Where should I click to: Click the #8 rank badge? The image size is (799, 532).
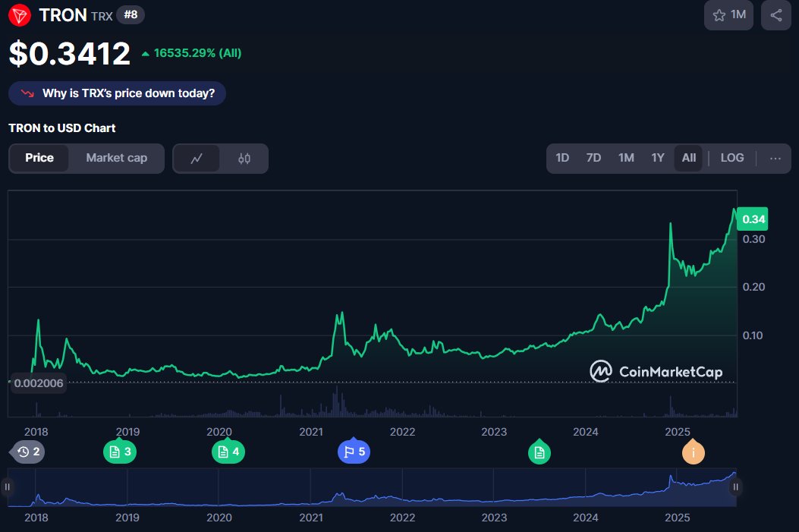[x=131, y=14]
